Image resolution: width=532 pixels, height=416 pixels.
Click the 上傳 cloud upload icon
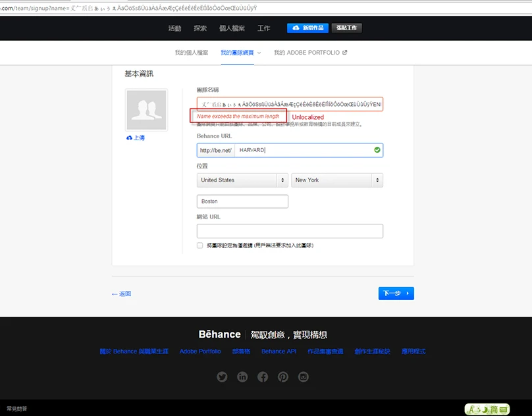pyautogui.click(x=130, y=138)
